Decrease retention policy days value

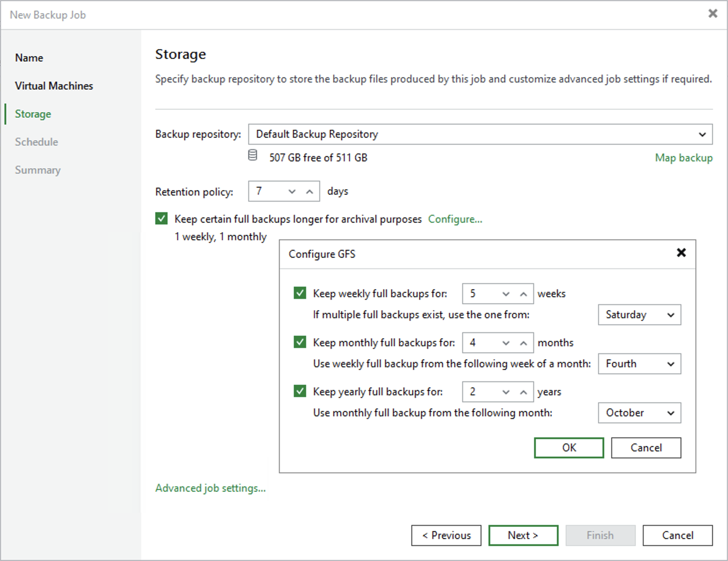click(x=292, y=192)
